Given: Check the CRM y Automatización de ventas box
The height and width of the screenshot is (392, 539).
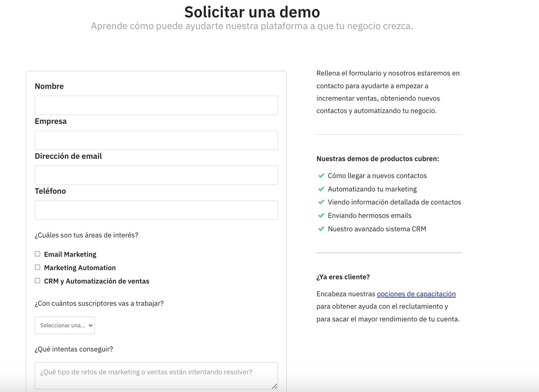Looking at the screenshot, I should 37,281.
